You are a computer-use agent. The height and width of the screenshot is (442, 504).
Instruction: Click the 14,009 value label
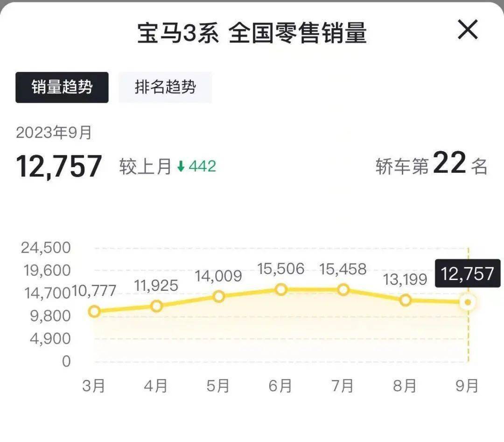[x=218, y=276]
